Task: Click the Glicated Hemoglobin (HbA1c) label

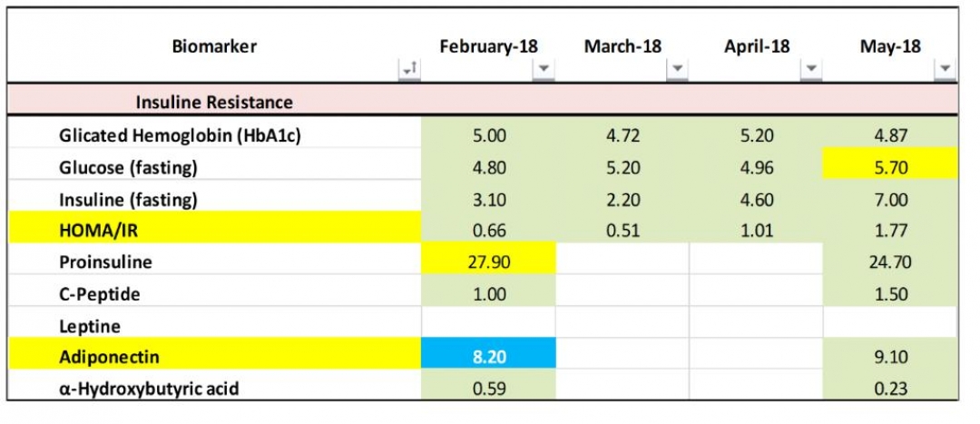Action: [x=179, y=135]
